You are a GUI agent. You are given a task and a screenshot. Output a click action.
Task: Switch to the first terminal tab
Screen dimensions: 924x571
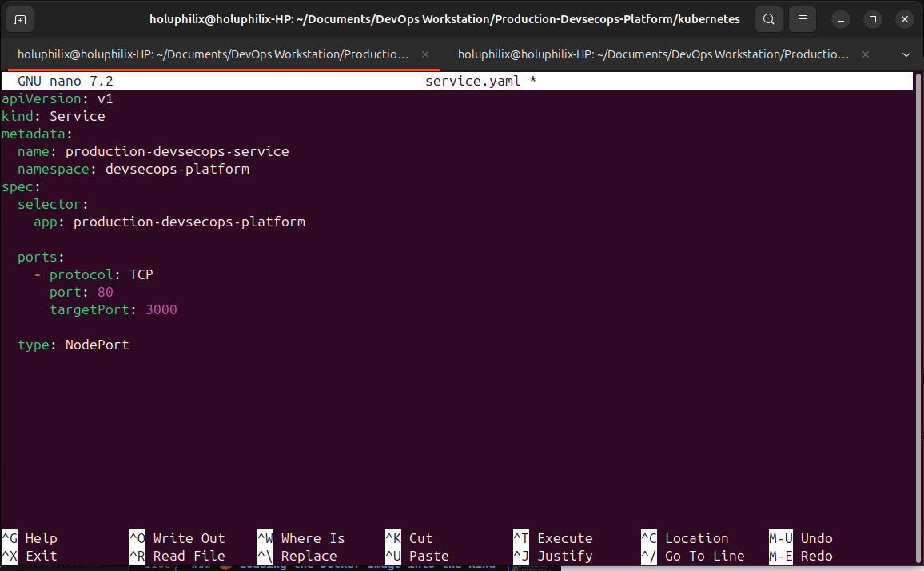coord(213,54)
